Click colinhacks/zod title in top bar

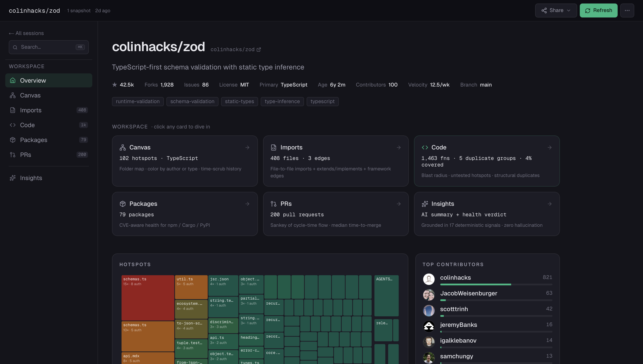[34, 10]
